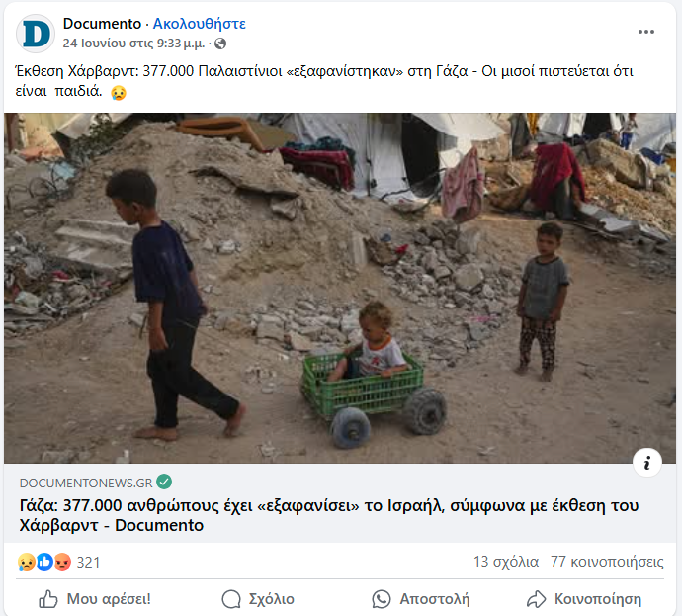The width and height of the screenshot is (682, 616).
Task: Open the article headline about Γάζα 377.000
Action: click(329, 515)
